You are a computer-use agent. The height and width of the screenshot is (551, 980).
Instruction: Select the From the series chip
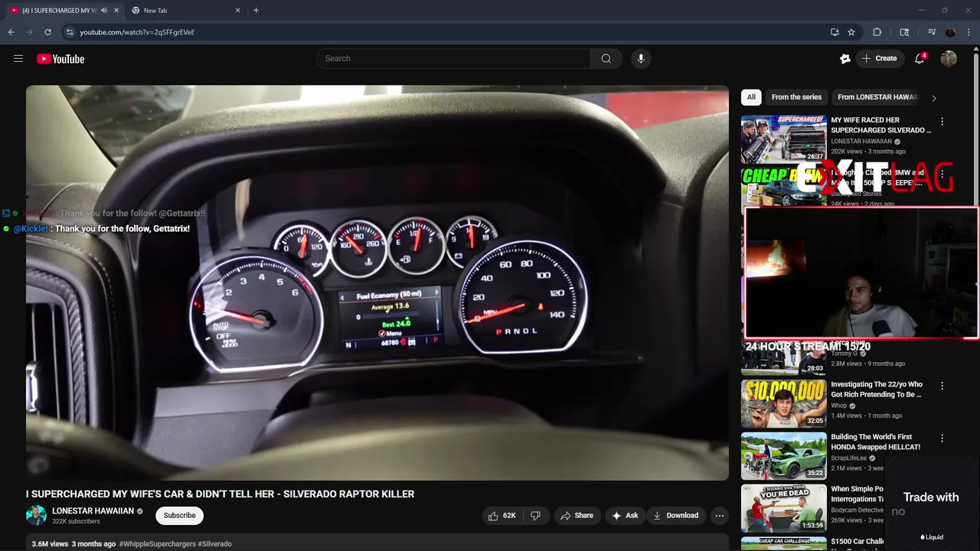(x=796, y=97)
